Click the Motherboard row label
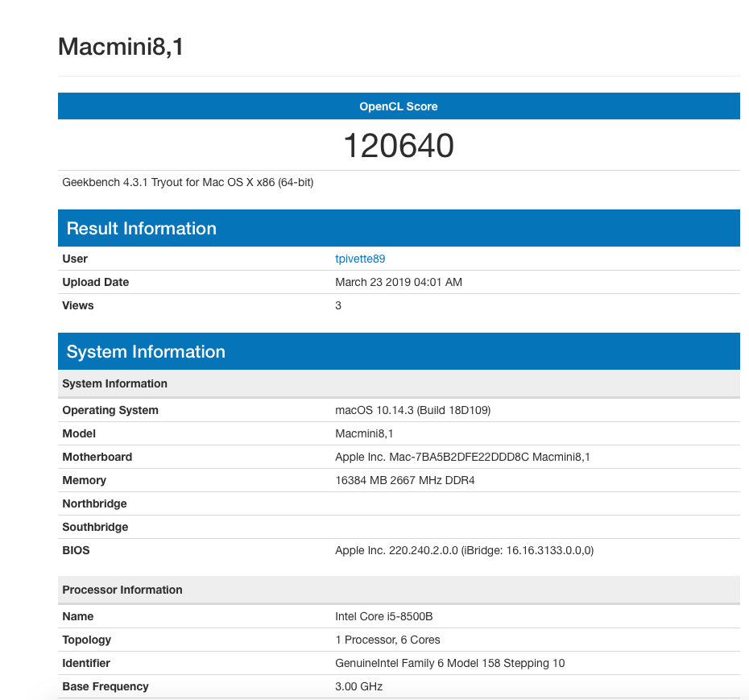Image resolution: width=749 pixels, height=700 pixels. tap(97, 457)
